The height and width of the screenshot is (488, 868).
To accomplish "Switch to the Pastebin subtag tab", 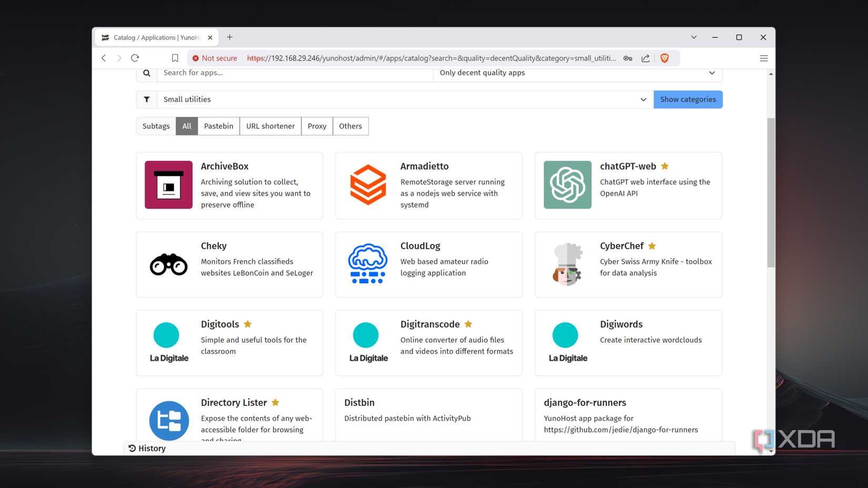I will click(218, 126).
